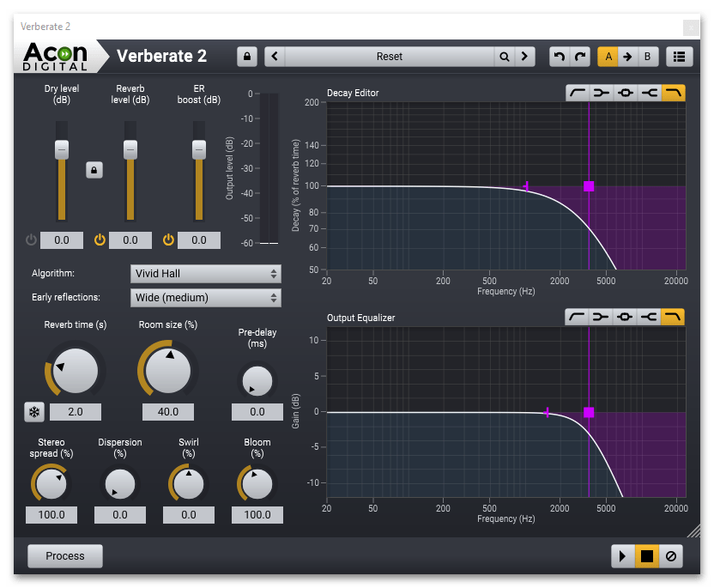Toggle the ER boost power button
This screenshot has height=588, width=714.
(168, 240)
